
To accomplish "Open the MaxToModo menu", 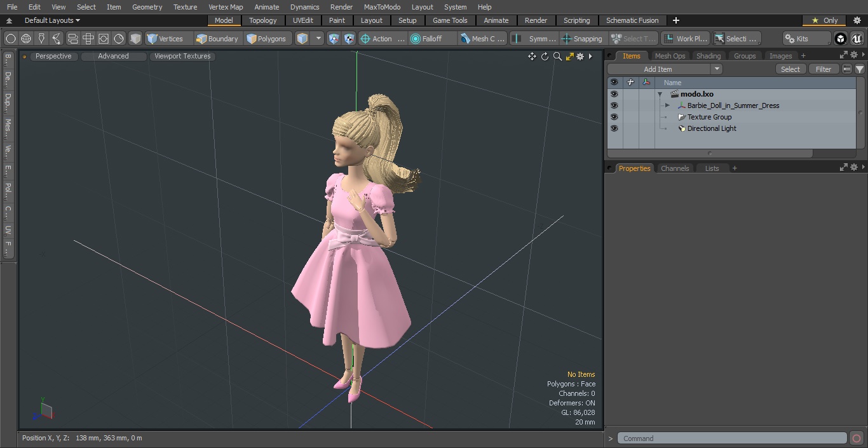I will tap(382, 7).
